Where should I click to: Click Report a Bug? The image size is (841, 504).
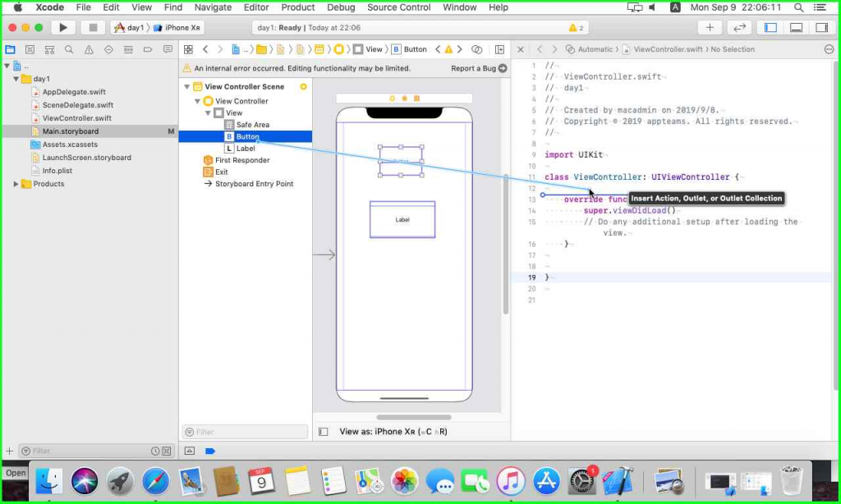[x=479, y=68]
